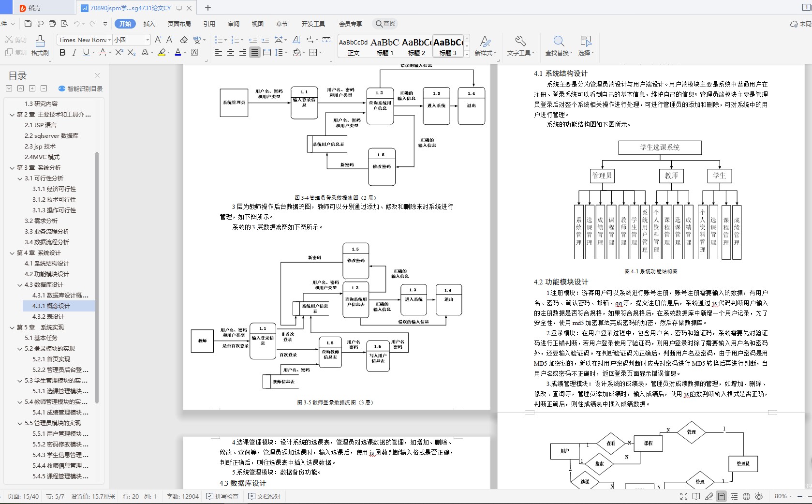This screenshot has width=812, height=504.
Task: Increase font size with A+ icon
Action: click(x=158, y=40)
